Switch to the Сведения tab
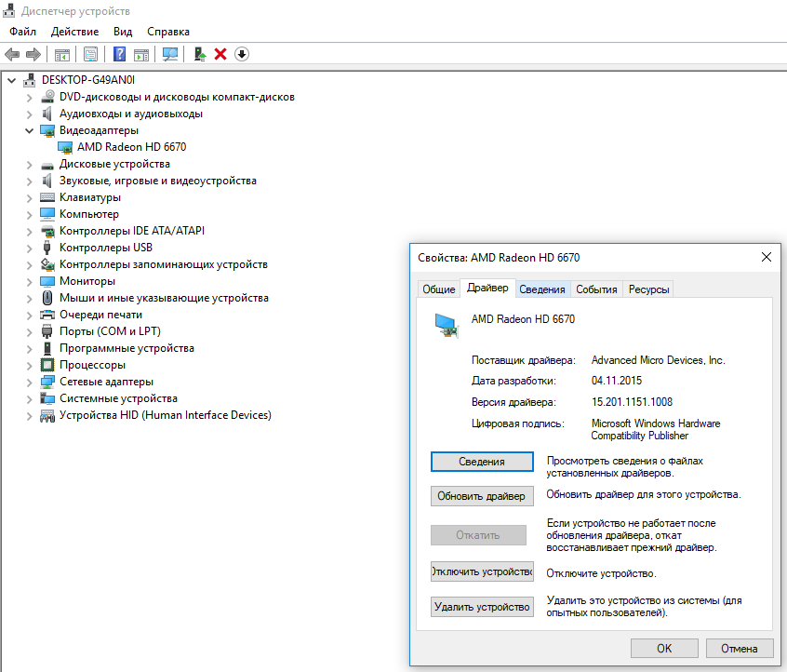This screenshot has width=787, height=672. pyautogui.click(x=542, y=289)
